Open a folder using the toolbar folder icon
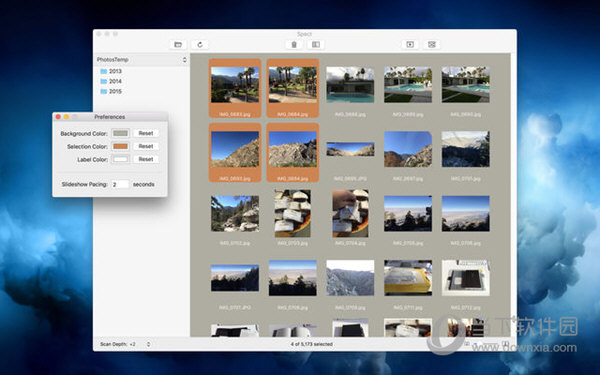Screen dimensions: 600x375 [x=178, y=45]
